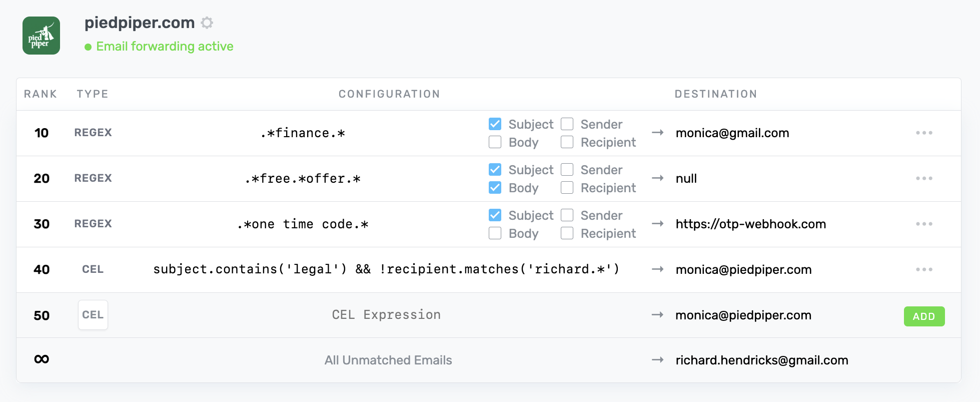Click the .*finance.* regex pattern
The height and width of the screenshot is (402, 980).
[303, 133]
